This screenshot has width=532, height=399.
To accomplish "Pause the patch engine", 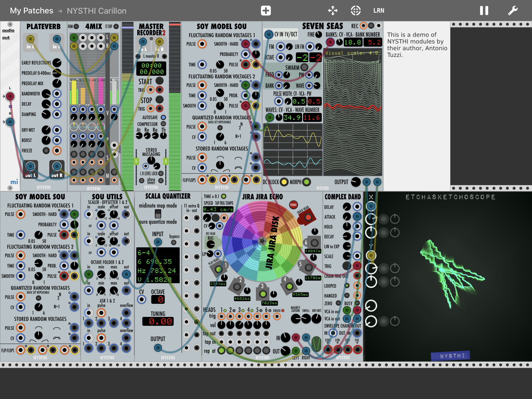I will [484, 11].
